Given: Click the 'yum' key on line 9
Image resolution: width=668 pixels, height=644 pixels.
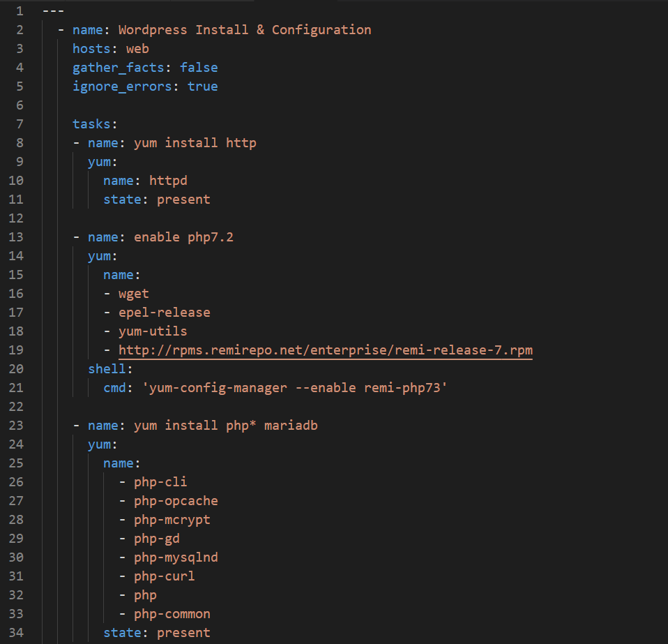Looking at the screenshot, I should [x=99, y=163].
